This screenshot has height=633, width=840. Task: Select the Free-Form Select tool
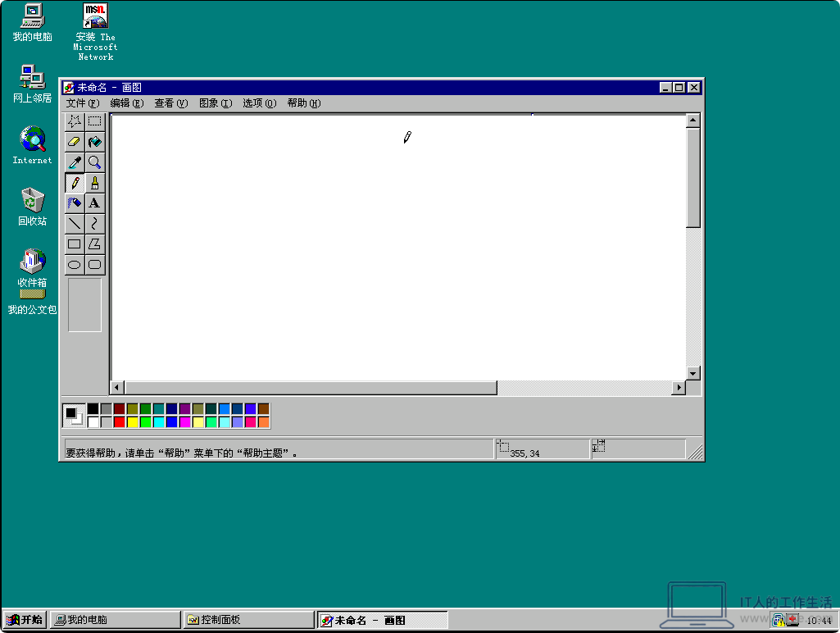tap(75, 121)
